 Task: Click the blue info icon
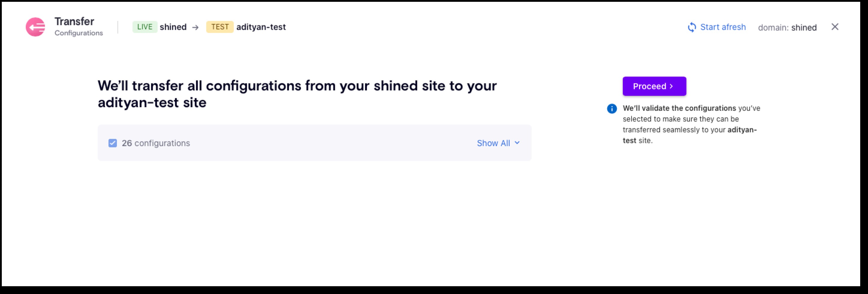click(x=612, y=108)
